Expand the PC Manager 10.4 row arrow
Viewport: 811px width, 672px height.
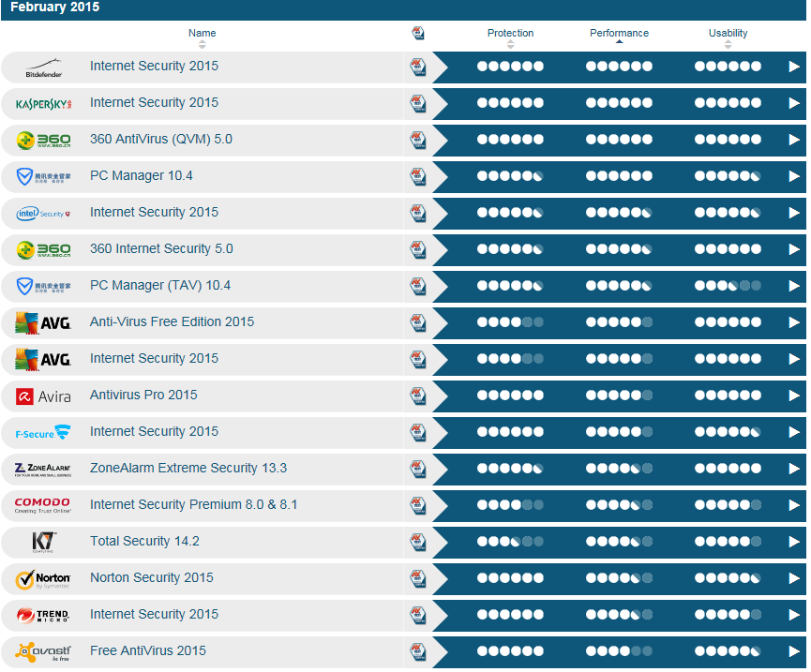coord(794,176)
